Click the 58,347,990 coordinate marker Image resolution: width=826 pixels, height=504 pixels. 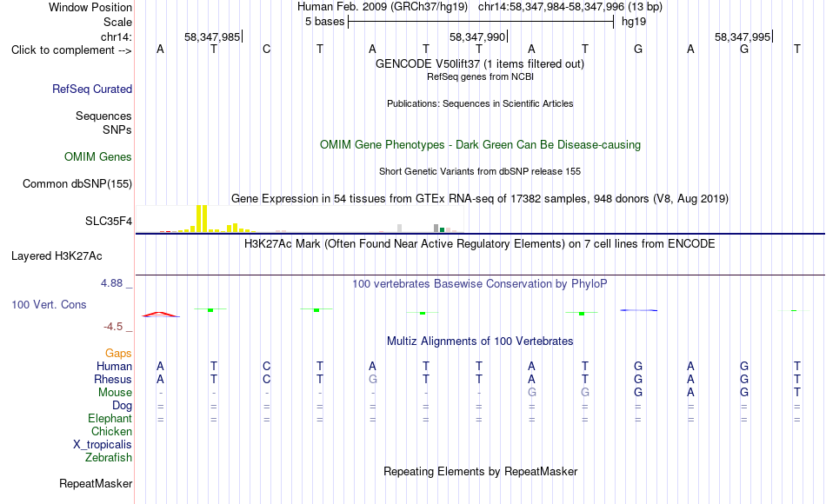click(x=477, y=36)
